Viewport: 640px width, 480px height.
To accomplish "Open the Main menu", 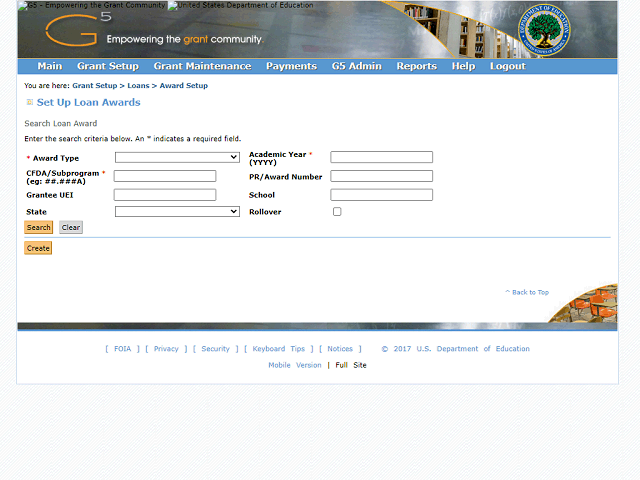I will 50,66.
